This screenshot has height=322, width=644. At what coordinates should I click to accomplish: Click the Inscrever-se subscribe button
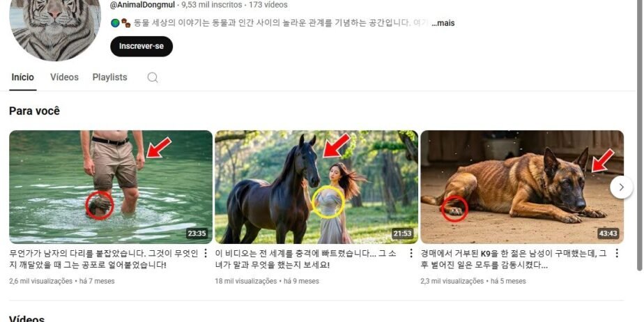[x=141, y=47]
